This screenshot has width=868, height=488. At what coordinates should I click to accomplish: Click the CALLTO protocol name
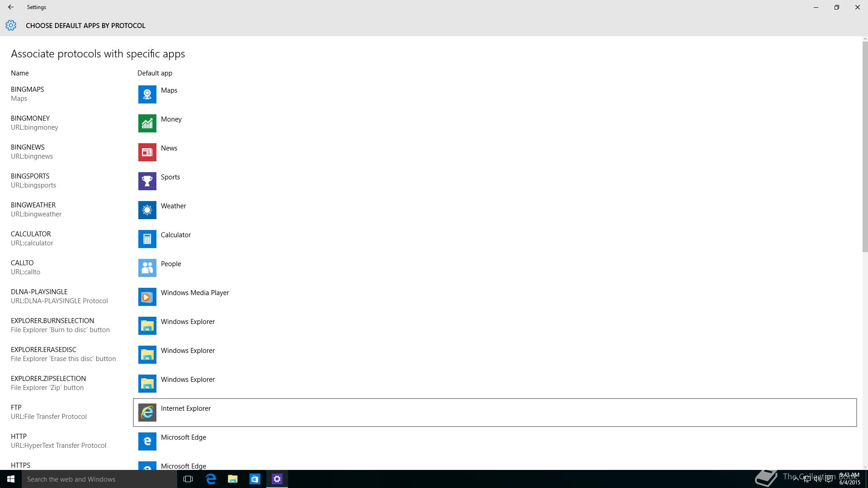(x=22, y=263)
